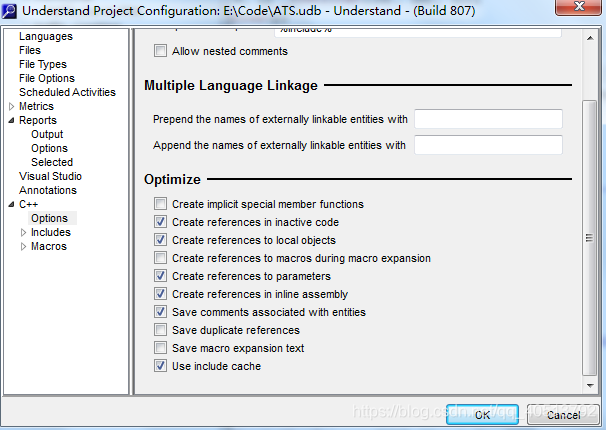This screenshot has width=606, height=430.
Task: Expand the Metrics tree node
Action: pyautogui.click(x=11, y=106)
